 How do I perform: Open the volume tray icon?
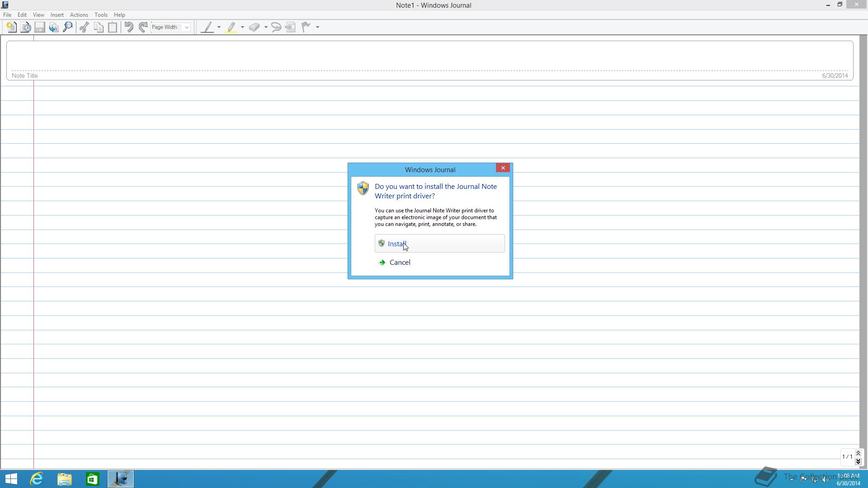pyautogui.click(x=826, y=479)
